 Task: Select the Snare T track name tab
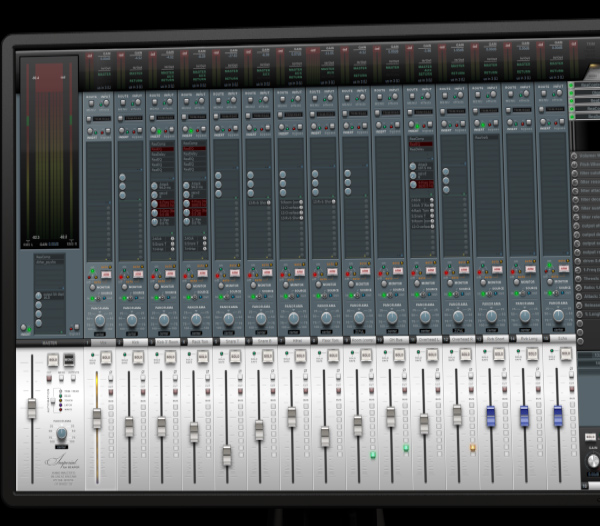coord(232,341)
